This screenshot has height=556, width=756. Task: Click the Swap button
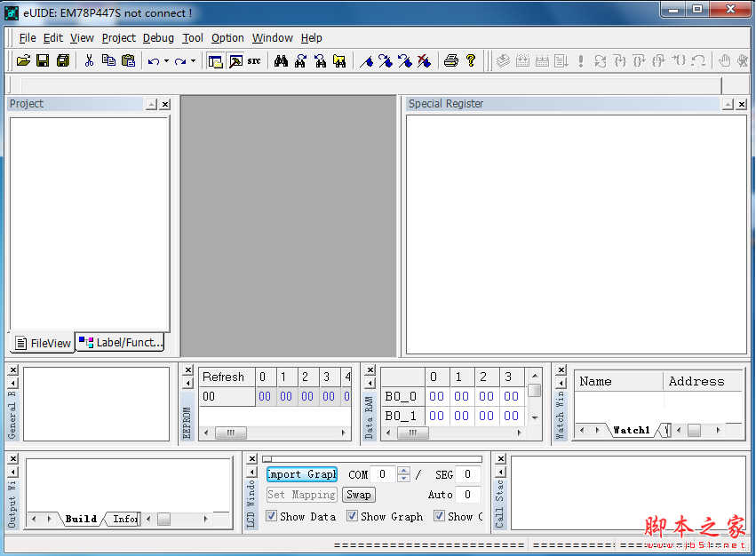359,495
